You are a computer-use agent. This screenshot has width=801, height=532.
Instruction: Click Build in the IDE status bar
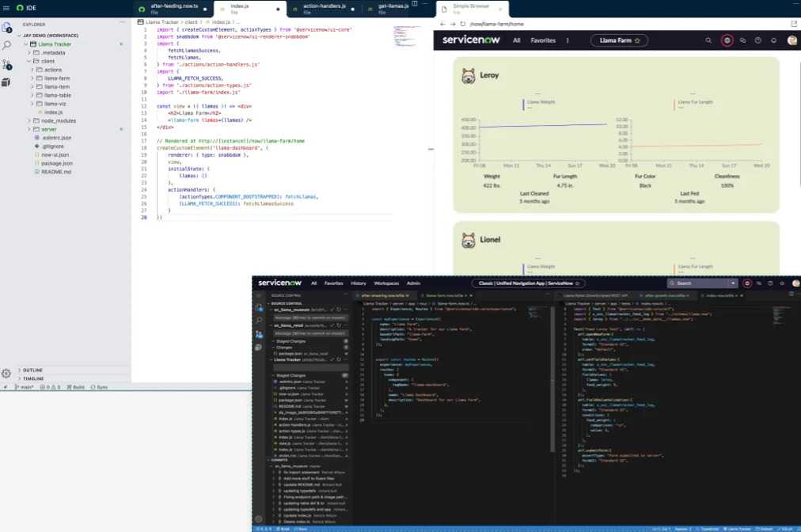pyautogui.click(x=78, y=387)
